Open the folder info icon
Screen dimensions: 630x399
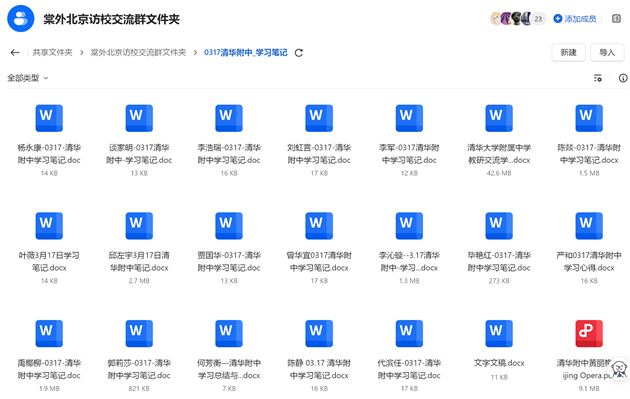coord(623,78)
